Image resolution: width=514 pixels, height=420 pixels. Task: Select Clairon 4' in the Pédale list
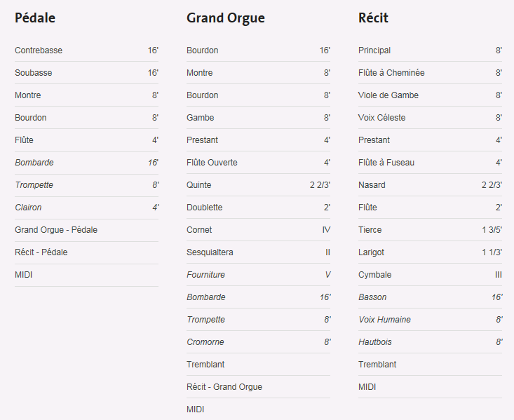click(x=86, y=208)
